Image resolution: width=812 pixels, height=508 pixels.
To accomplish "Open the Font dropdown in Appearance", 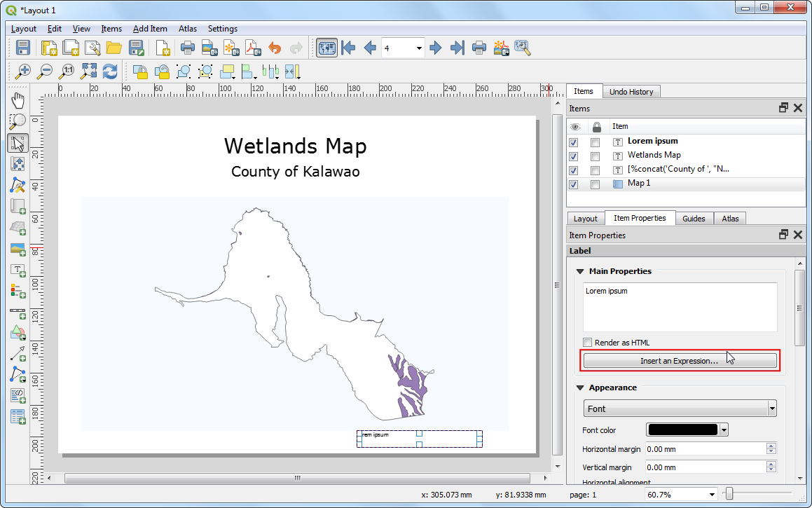I will click(x=680, y=409).
